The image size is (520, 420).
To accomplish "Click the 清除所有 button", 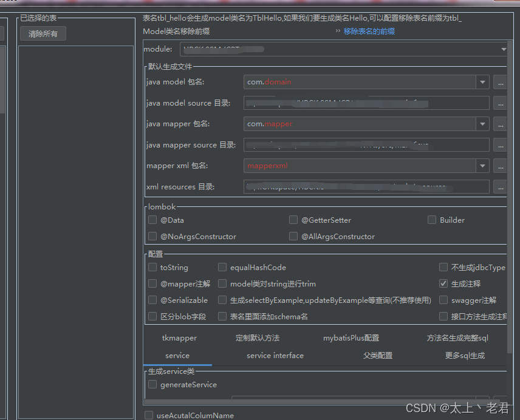I will (43, 33).
